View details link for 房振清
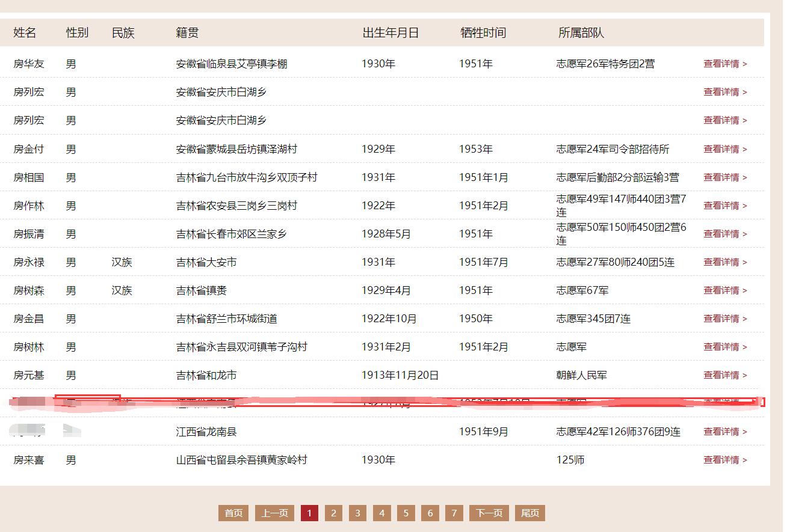787x532 pixels. point(725,234)
